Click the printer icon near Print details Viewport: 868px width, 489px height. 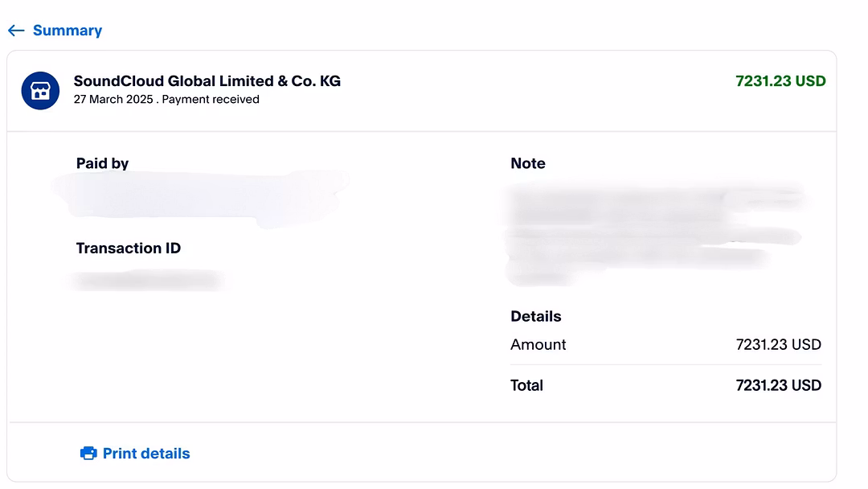point(88,454)
